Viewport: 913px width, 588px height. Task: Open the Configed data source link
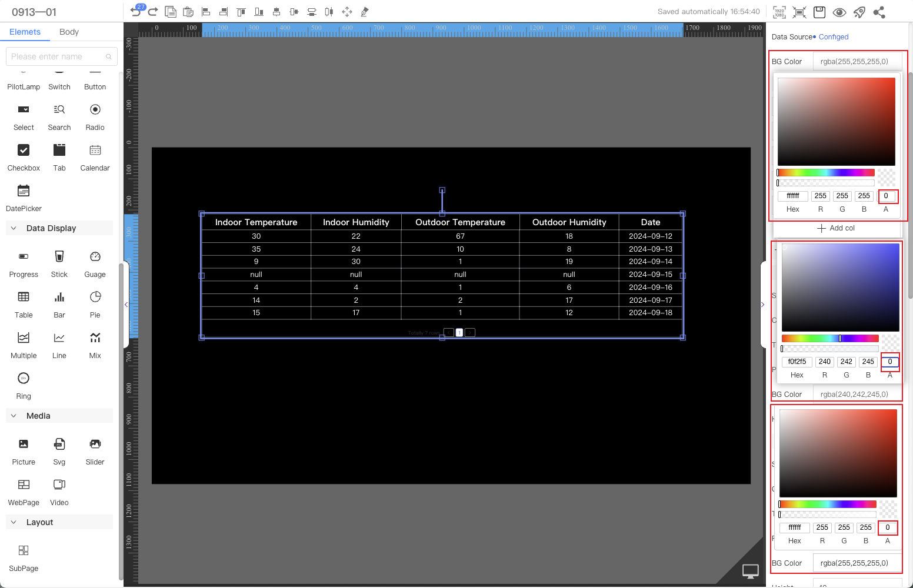tap(833, 37)
